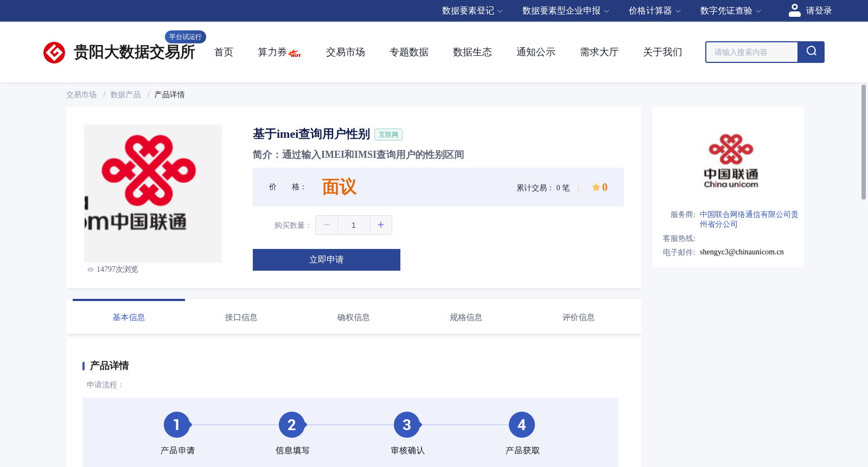Switch to the 规格信息 tab
Screen dimensions: 868x467
[x=466, y=317]
